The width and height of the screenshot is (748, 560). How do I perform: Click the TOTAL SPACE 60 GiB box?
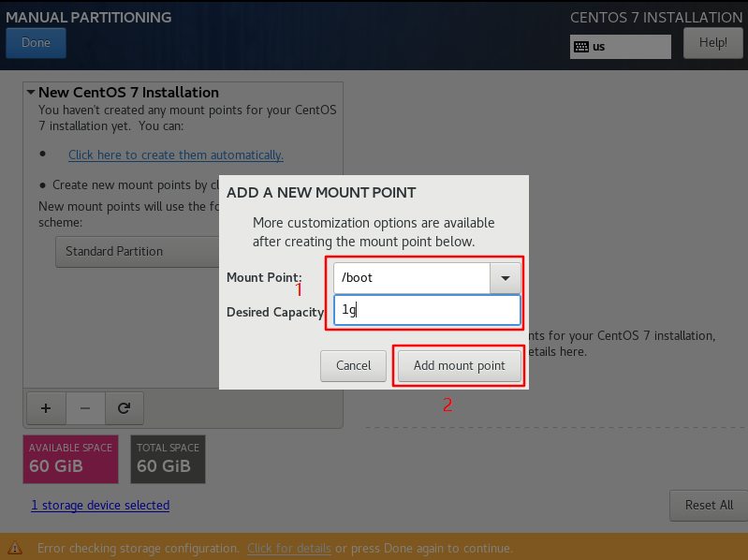coord(168,460)
